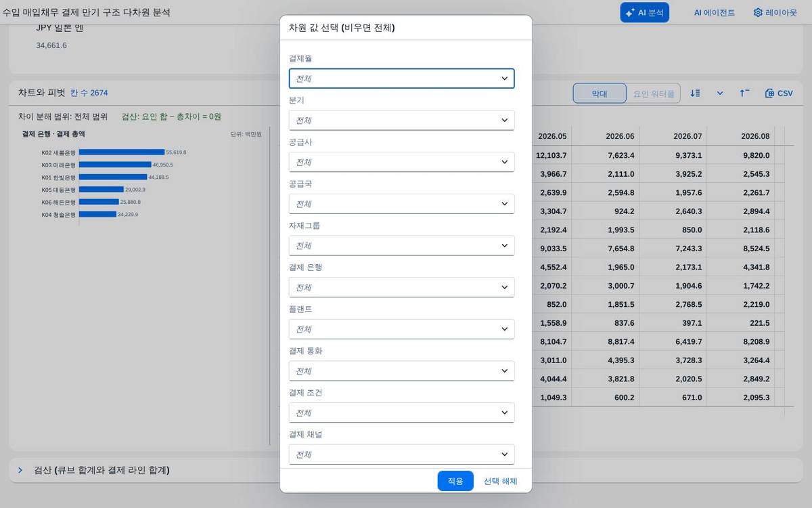Open the 결제 통화 dropdown arrow
Viewport: 812px width, 508px height.
504,371
